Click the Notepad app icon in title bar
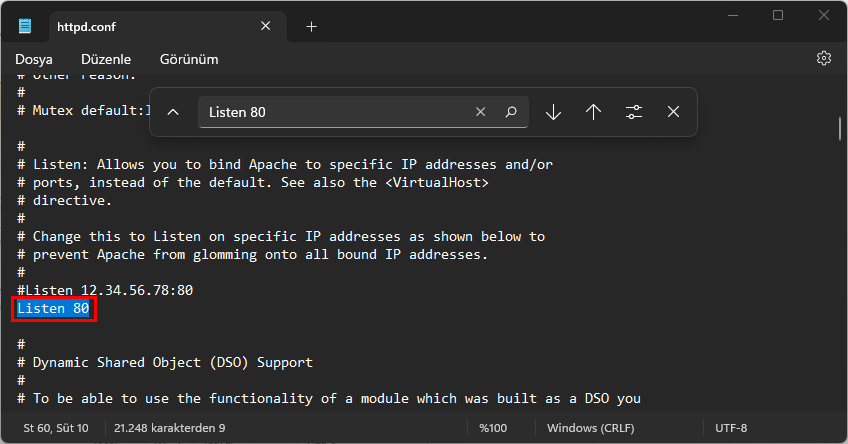The image size is (848, 444). 25,26
